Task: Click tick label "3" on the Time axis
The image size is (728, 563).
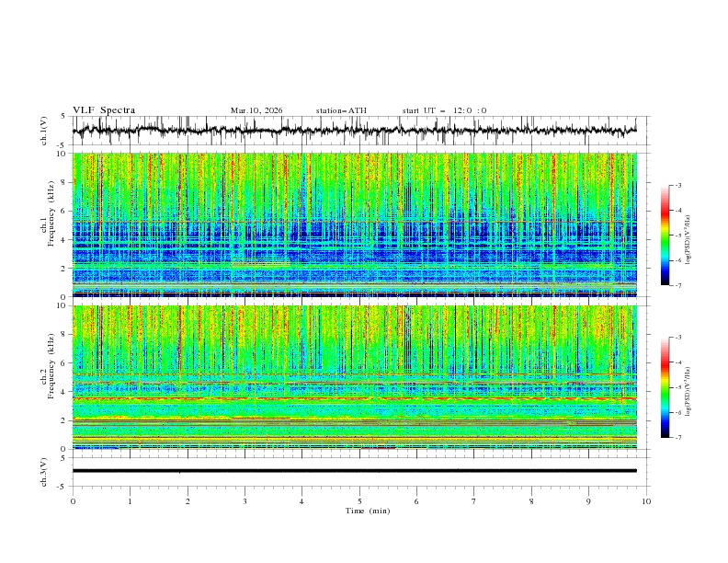Action: tap(245, 501)
